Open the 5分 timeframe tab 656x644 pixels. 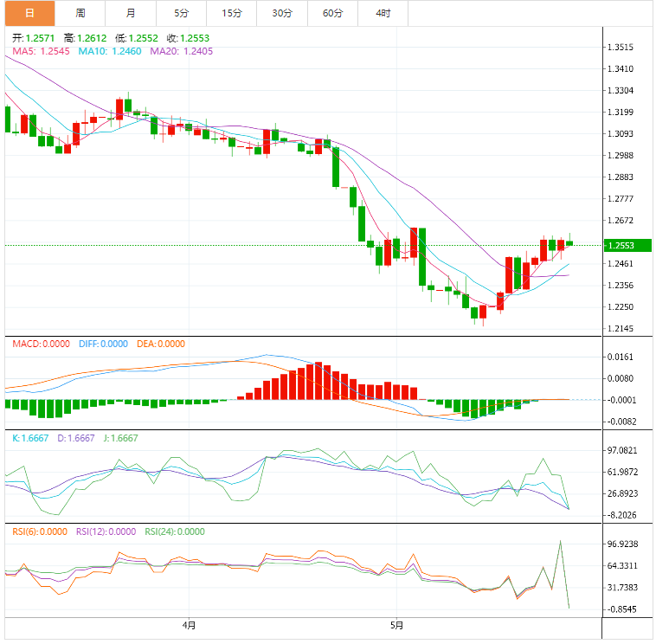coord(181,13)
